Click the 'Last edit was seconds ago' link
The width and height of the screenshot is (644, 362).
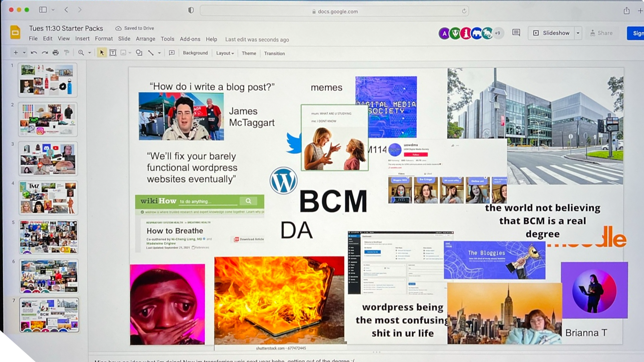click(x=257, y=40)
